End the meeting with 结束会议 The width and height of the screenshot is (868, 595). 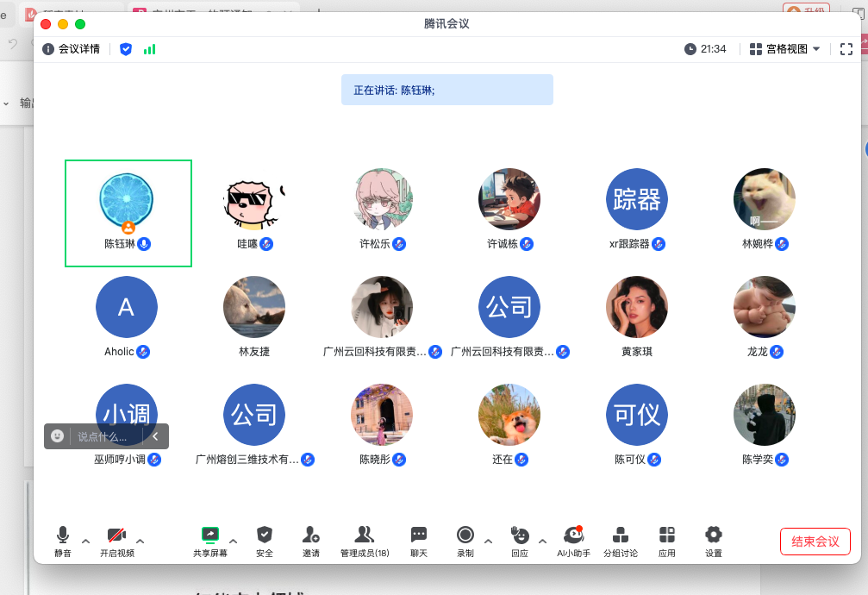[x=815, y=542]
